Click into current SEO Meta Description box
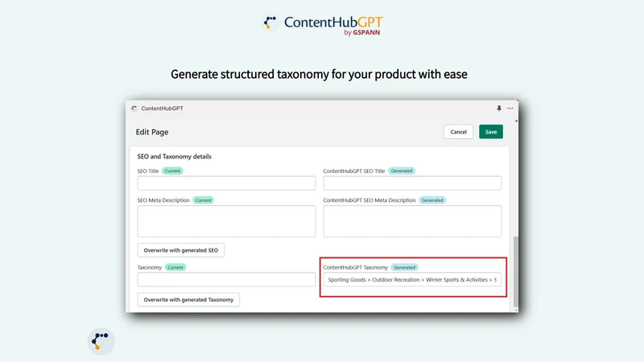Viewport: 644px width, 362px height. [226, 221]
